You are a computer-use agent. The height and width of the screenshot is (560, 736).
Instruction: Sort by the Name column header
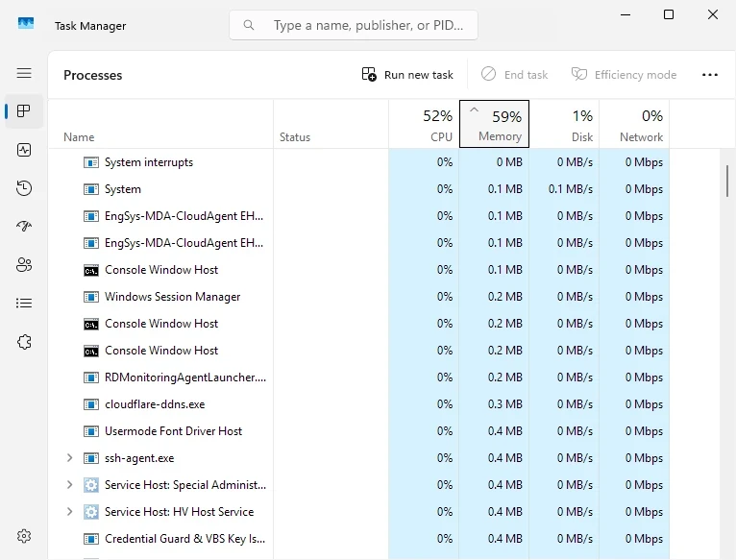pos(160,124)
